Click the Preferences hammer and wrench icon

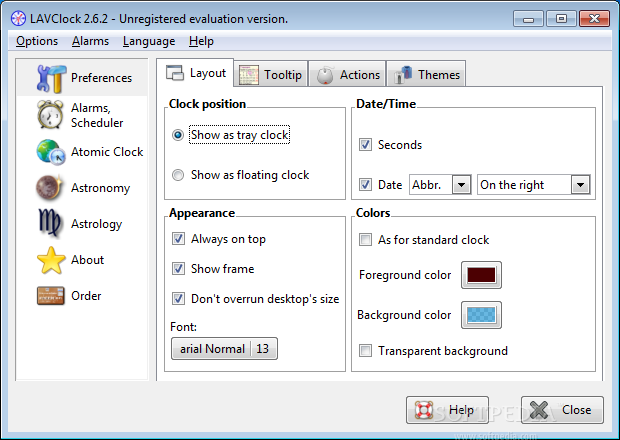pos(51,78)
